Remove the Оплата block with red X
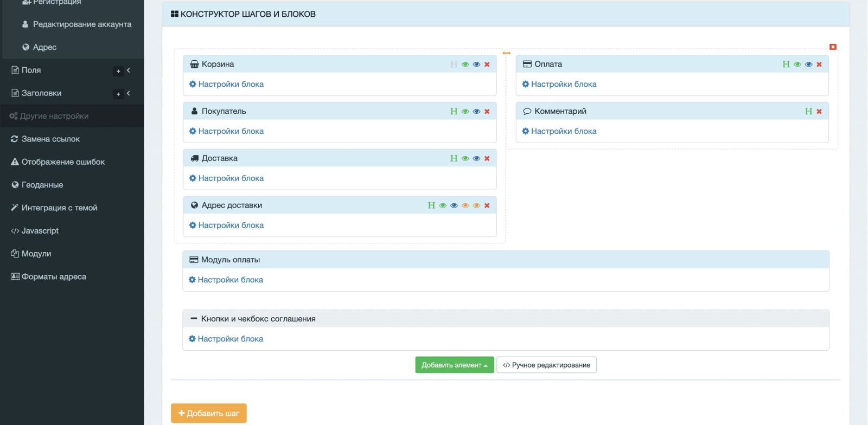This screenshot has height=425, width=868. click(819, 65)
